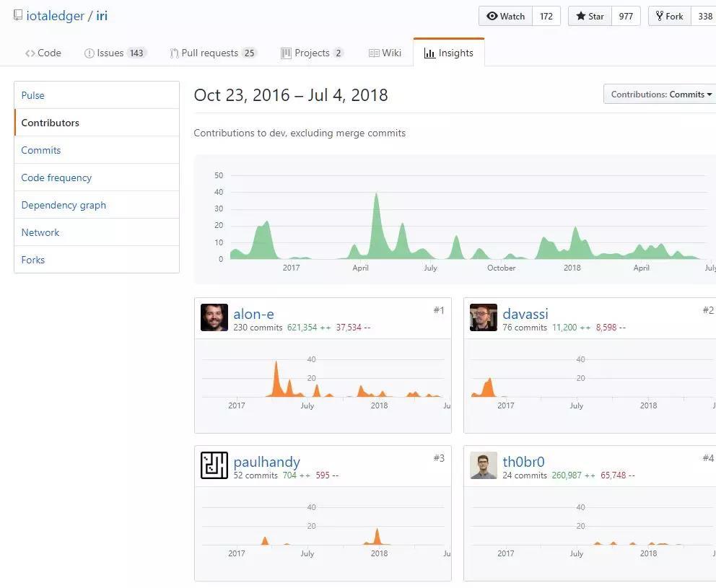Image resolution: width=716 pixels, height=588 pixels.
Task: Open th0br0 avatar picture
Action: point(484,465)
